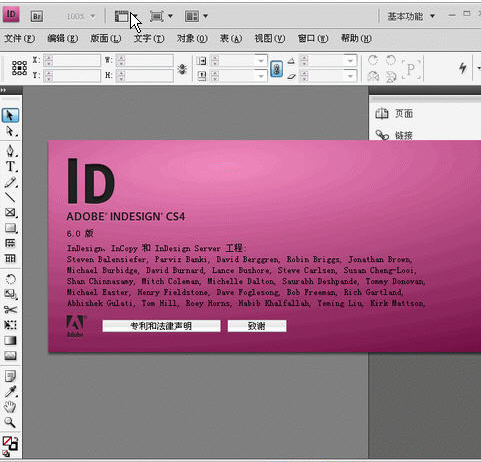Choose the Direct Selection tool
Viewport: 481px width, 462px height.
tap(10, 131)
